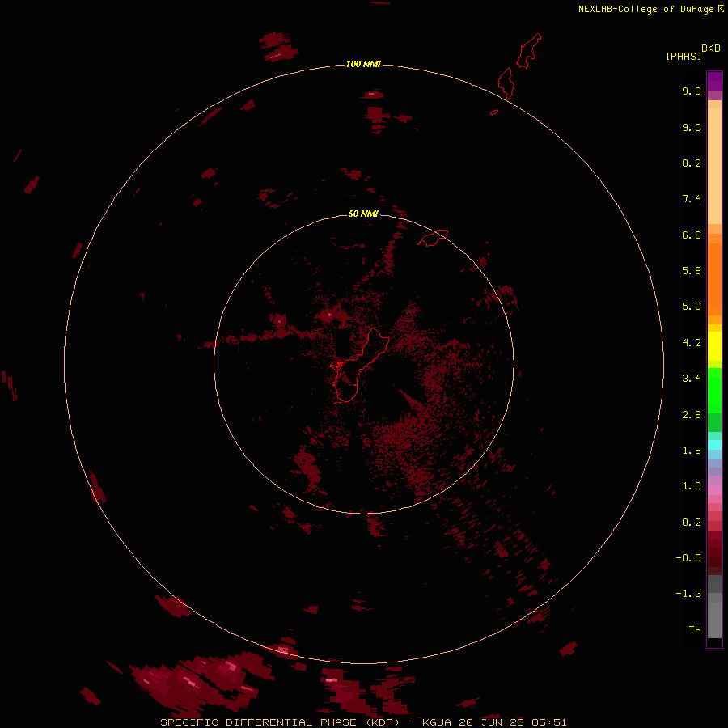Click the 0.2 legend value
Viewport: 728px width, 728px height.
[692, 523]
